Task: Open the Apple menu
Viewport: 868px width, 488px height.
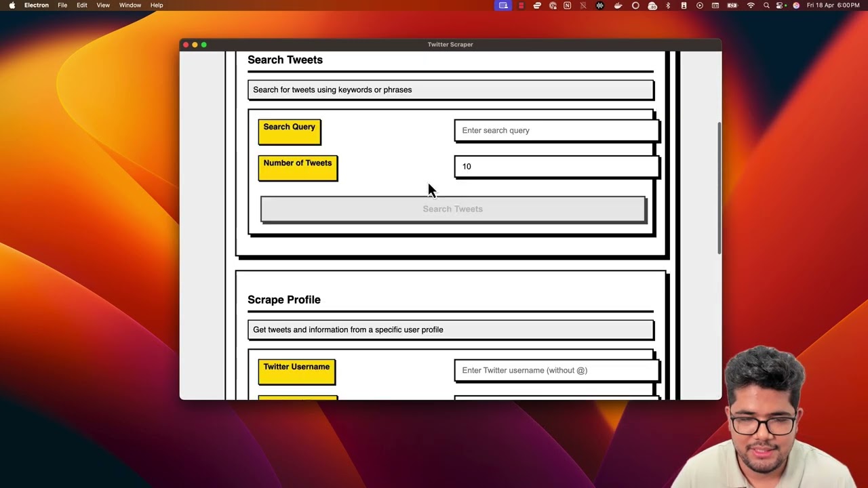Action: click(x=12, y=5)
